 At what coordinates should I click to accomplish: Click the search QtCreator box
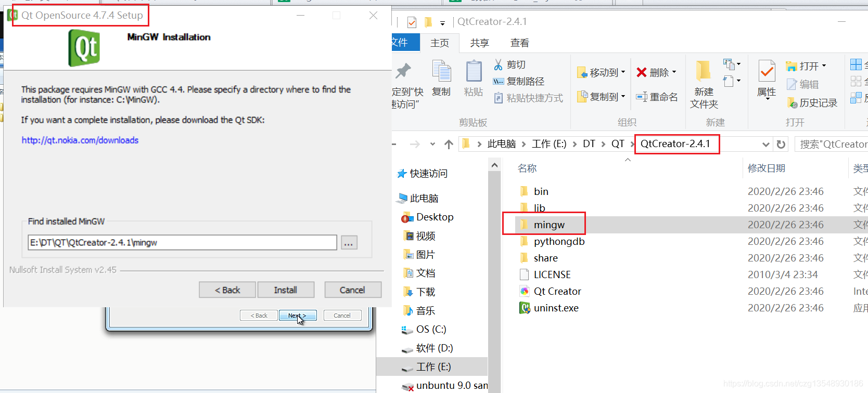coord(831,144)
